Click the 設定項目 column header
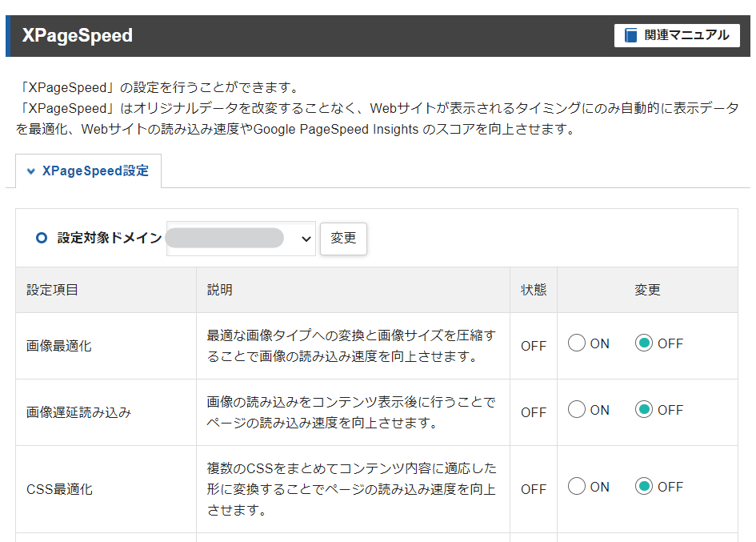Viewport: 756px width, 542px height. (52, 290)
